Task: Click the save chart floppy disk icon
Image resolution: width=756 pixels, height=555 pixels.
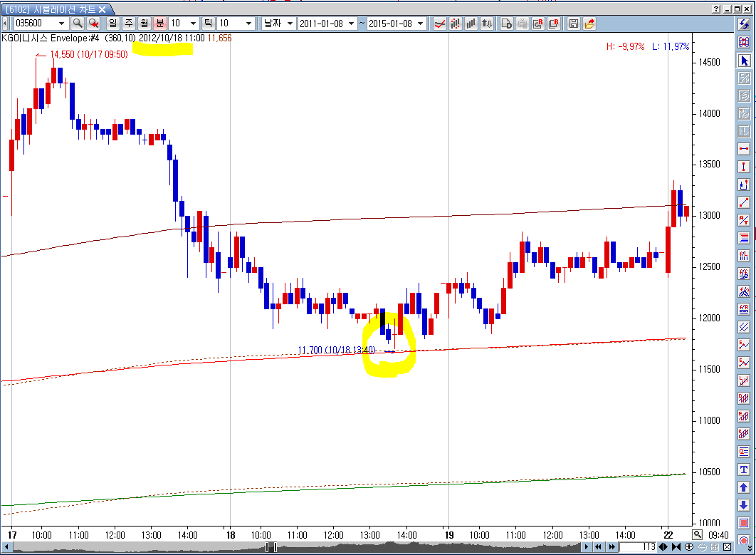Action: (x=574, y=24)
